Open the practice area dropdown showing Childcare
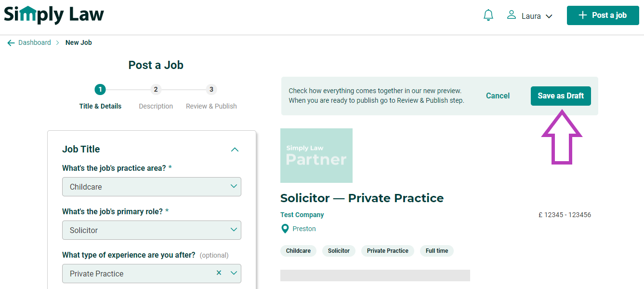 coord(152,187)
